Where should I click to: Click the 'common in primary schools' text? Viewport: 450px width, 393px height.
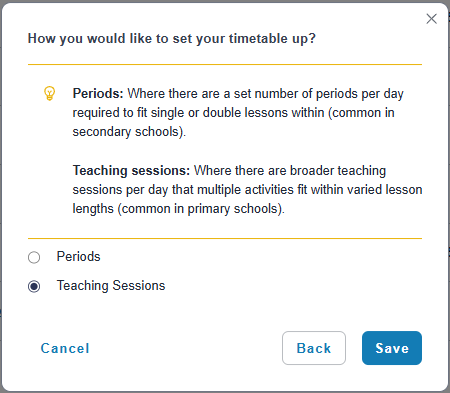click(x=201, y=209)
